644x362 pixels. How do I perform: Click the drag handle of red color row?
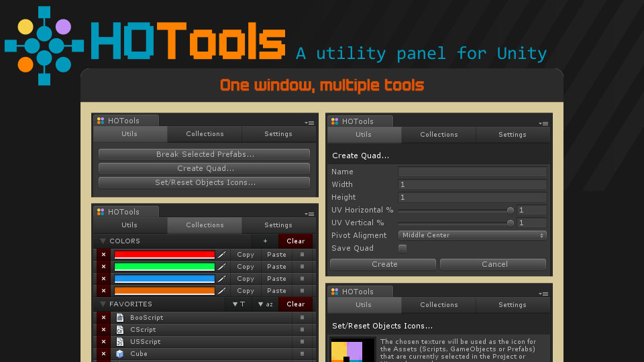pos(302,255)
